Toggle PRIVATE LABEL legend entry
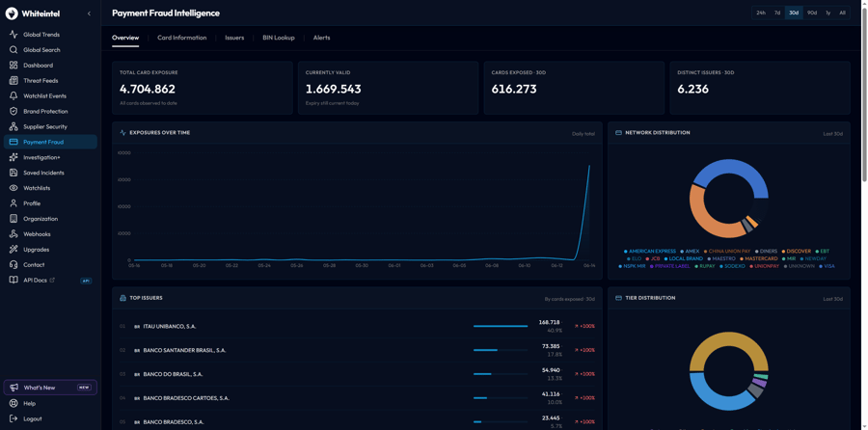This screenshot has width=868, height=430. coord(668,266)
